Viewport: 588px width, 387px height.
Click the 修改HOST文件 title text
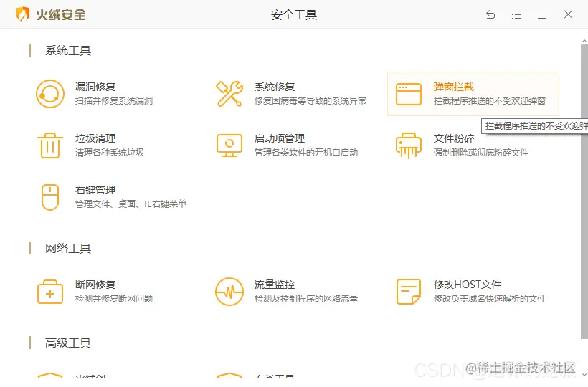coord(468,285)
